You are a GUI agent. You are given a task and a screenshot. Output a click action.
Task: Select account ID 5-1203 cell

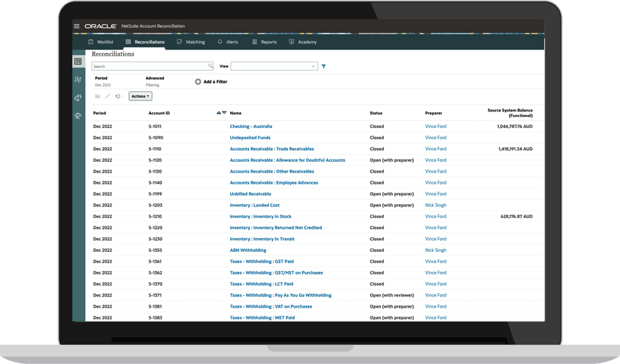pyautogui.click(x=156, y=205)
